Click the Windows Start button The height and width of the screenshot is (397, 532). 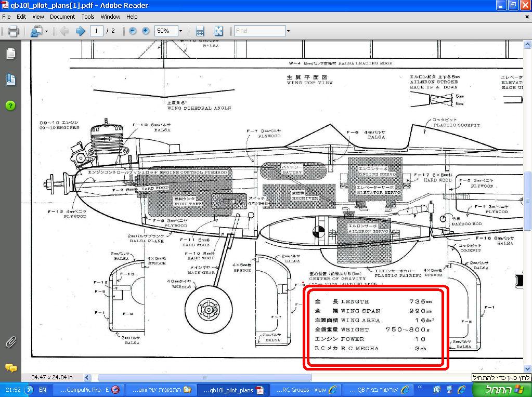502,390
